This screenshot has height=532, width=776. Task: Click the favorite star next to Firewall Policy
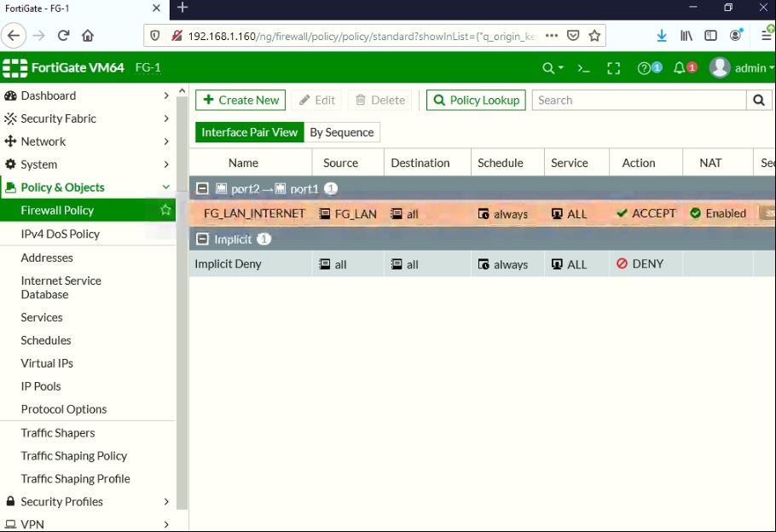165,209
